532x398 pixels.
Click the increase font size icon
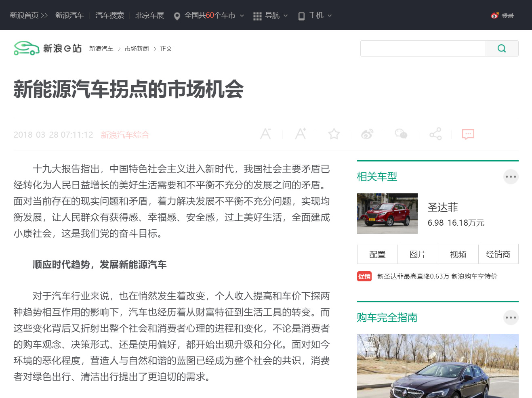tap(300, 134)
